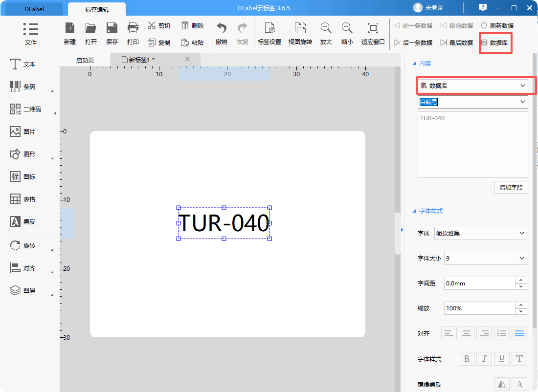Toggle distributed text alignment
The width and height of the screenshot is (538, 392).
tap(502, 333)
